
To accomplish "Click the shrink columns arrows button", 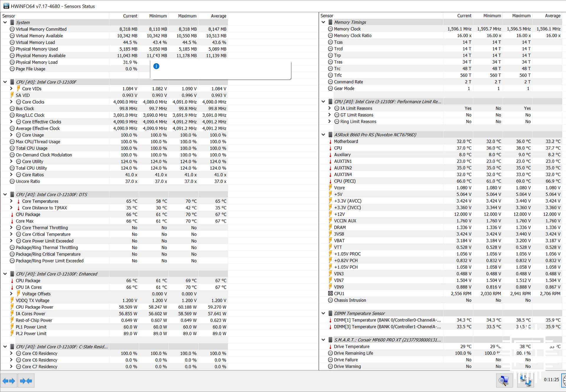I will pyautogui.click(x=26, y=381).
